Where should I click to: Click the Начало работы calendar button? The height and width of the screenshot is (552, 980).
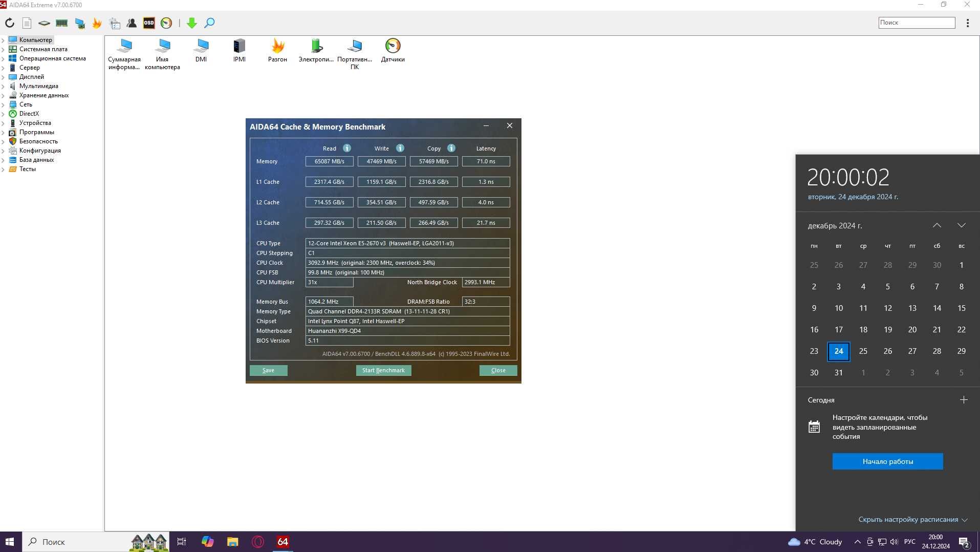(x=888, y=461)
